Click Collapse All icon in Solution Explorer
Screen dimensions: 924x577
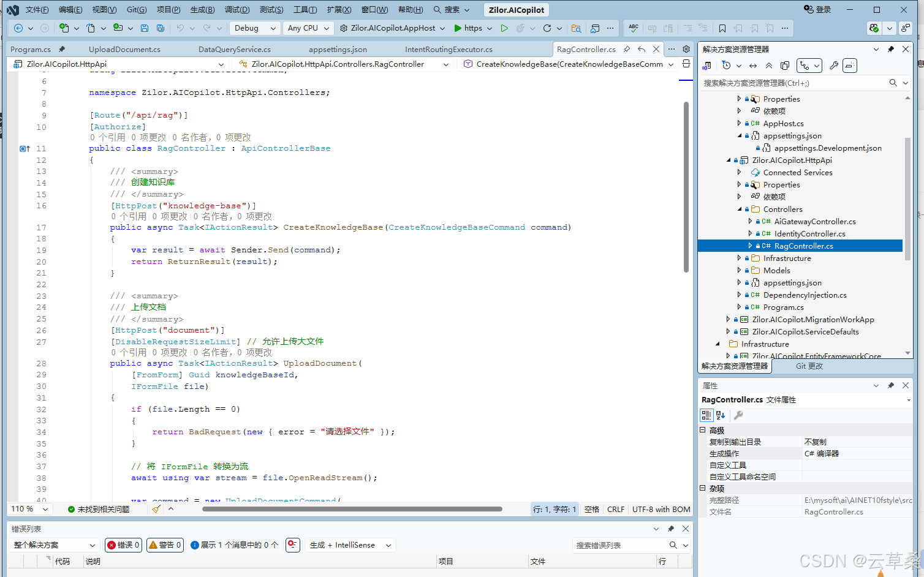pyautogui.click(x=769, y=66)
